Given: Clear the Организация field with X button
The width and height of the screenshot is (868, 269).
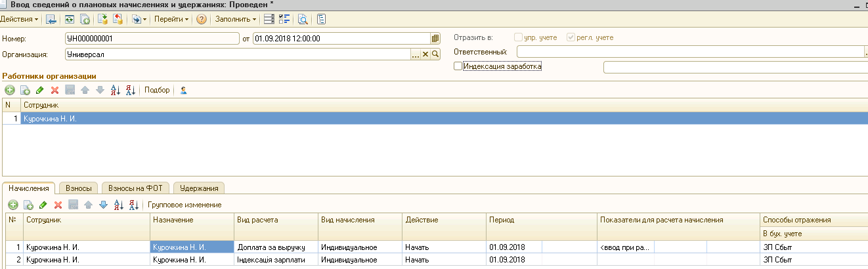Looking at the screenshot, I should 425,54.
